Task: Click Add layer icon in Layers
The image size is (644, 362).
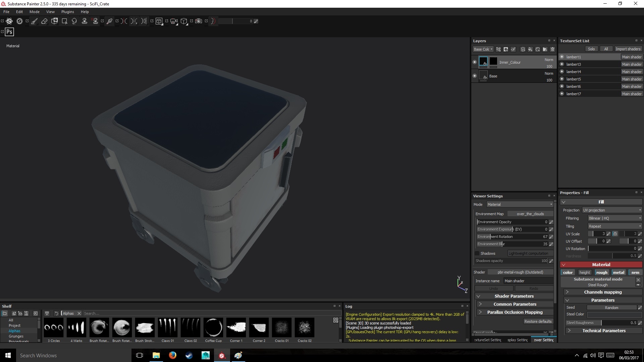Action: (x=523, y=49)
